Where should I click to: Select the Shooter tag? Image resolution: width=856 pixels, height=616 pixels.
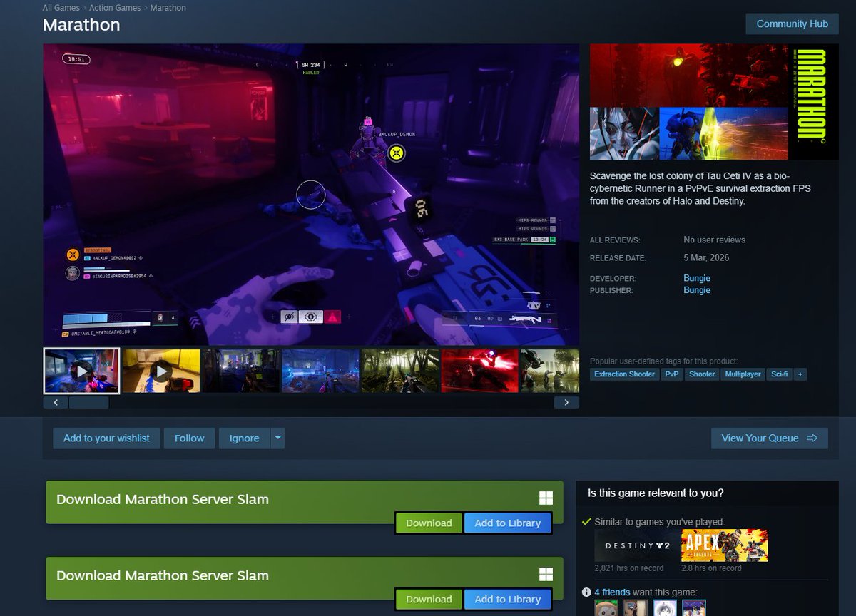[702, 374]
